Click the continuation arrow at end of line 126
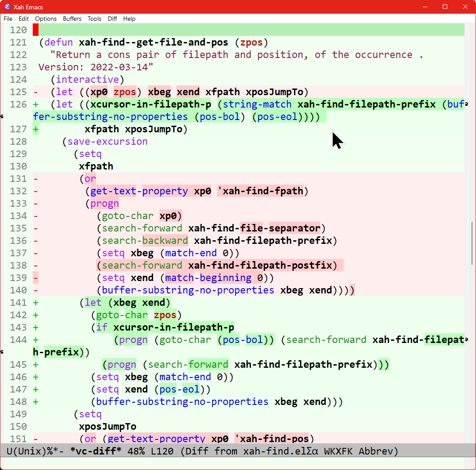 (467, 104)
